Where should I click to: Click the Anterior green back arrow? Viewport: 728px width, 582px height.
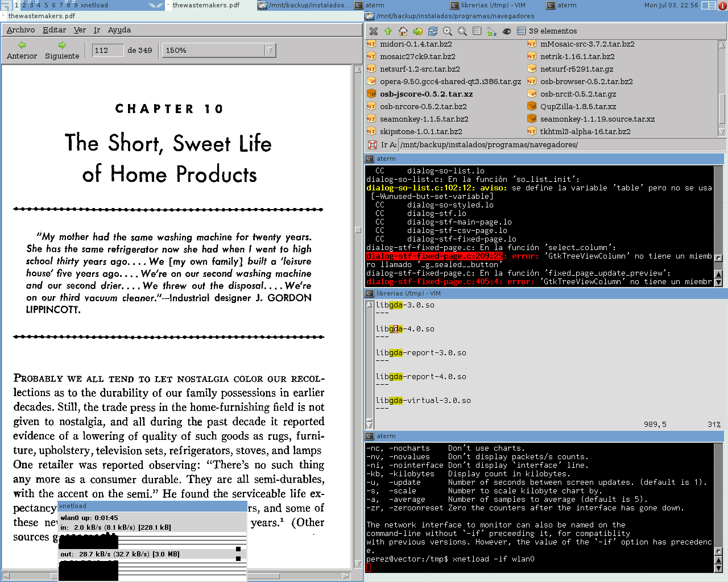coord(22,45)
